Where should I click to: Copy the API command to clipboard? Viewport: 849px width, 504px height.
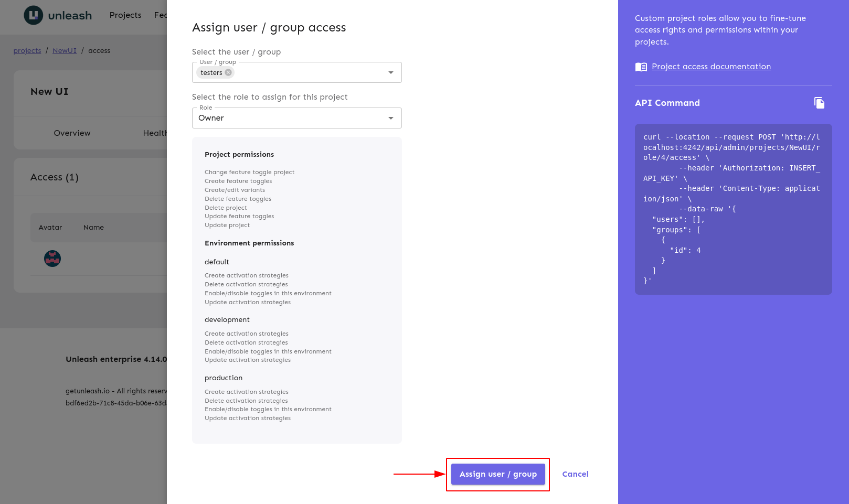819,103
